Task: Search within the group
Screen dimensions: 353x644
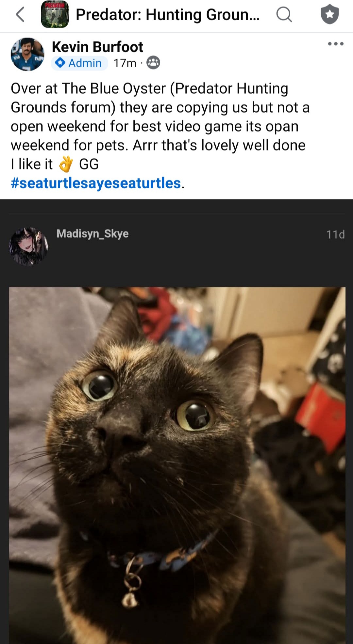Action: coord(284,15)
